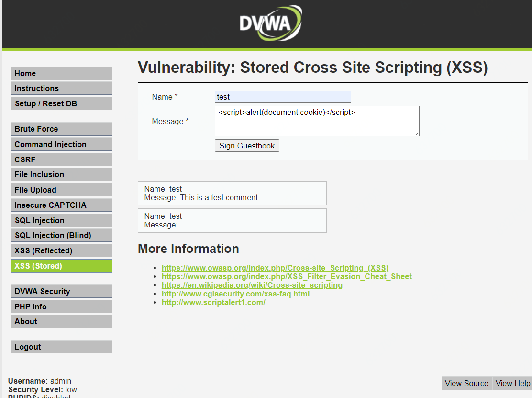Click inside the Name input field
This screenshot has width=532, height=398.
pyautogui.click(x=282, y=97)
